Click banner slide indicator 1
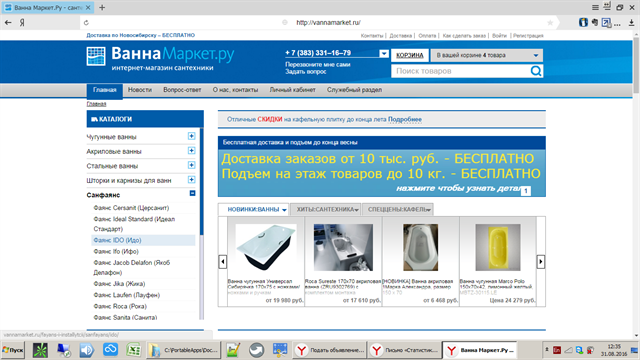This screenshot has height=360, width=640. coord(526,191)
